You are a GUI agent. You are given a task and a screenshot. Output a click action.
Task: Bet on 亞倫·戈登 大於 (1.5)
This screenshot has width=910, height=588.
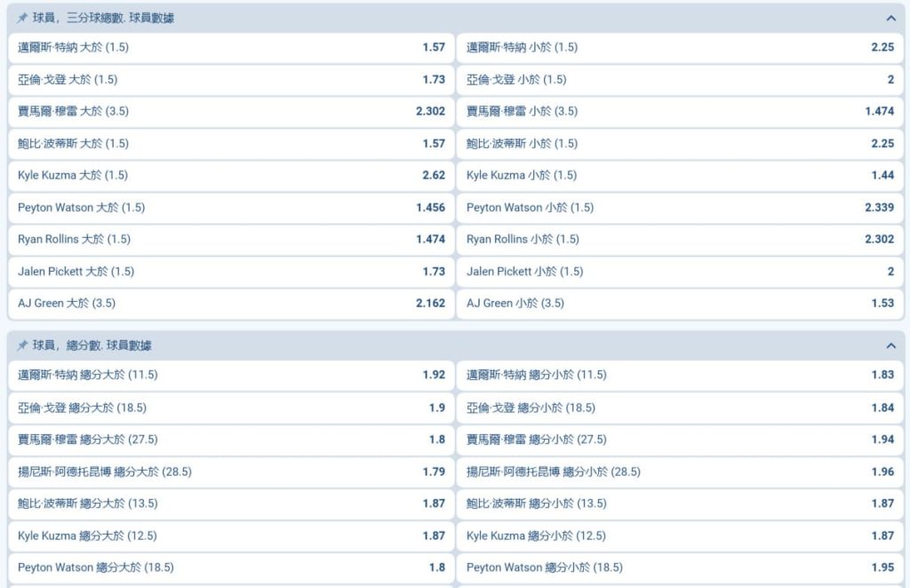coord(229,80)
